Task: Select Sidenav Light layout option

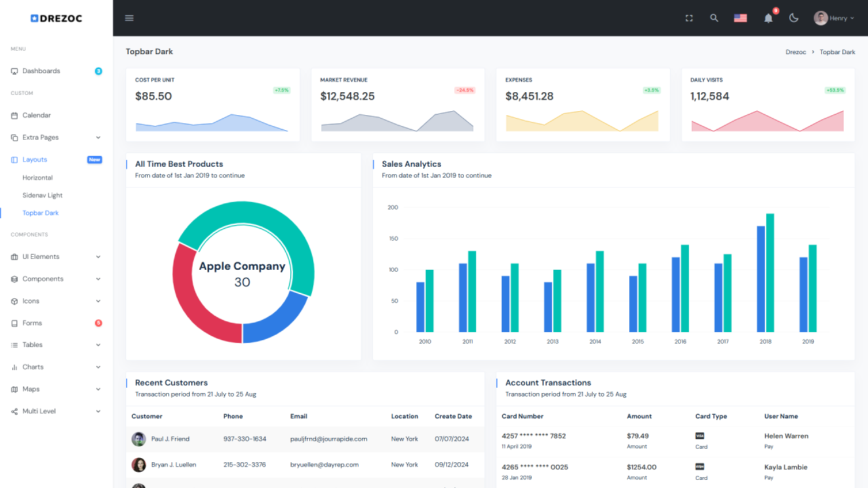Action: (42, 195)
